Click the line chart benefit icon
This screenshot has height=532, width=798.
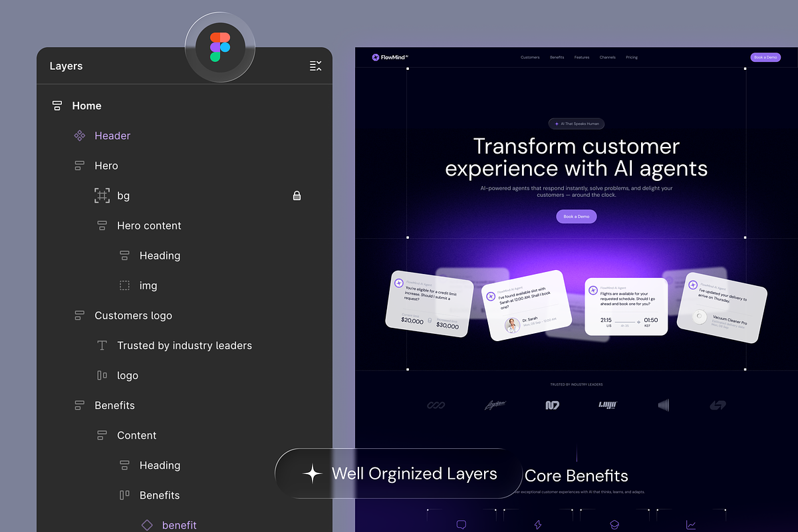click(691, 525)
